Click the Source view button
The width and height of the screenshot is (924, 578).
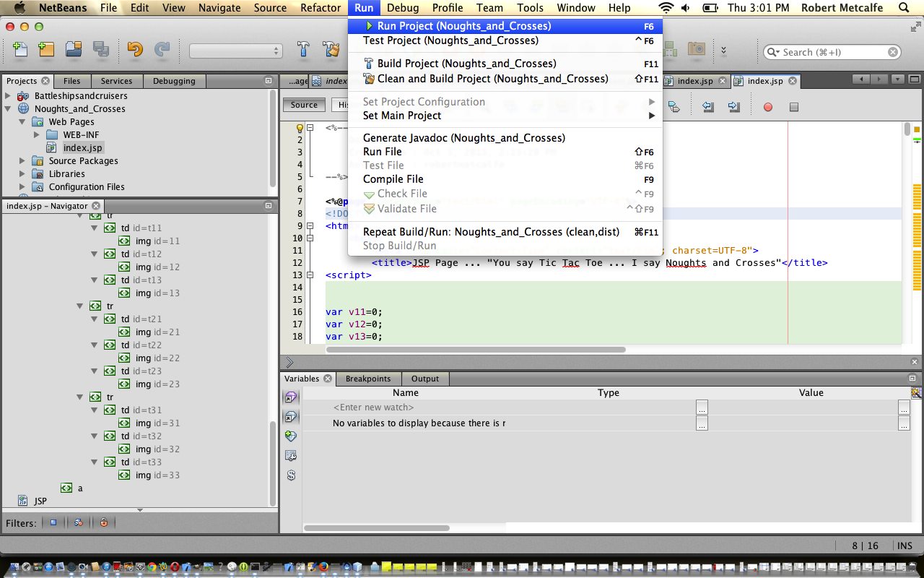pos(304,105)
